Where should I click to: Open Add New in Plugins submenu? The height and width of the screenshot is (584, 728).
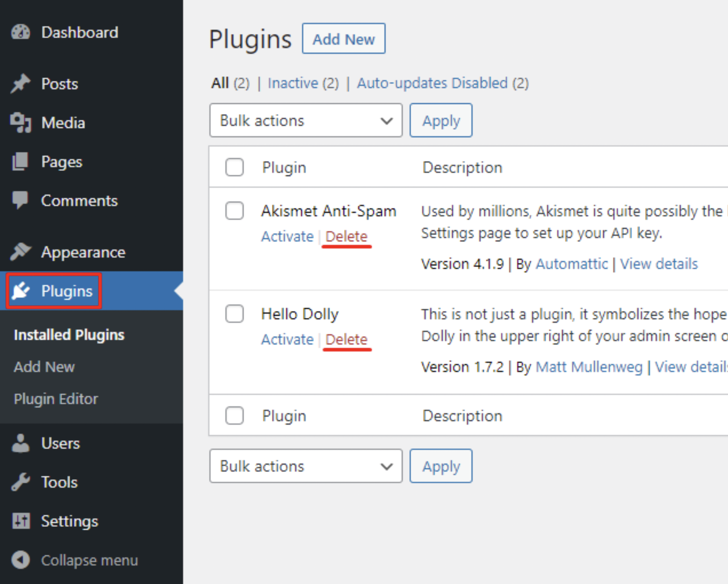44,366
